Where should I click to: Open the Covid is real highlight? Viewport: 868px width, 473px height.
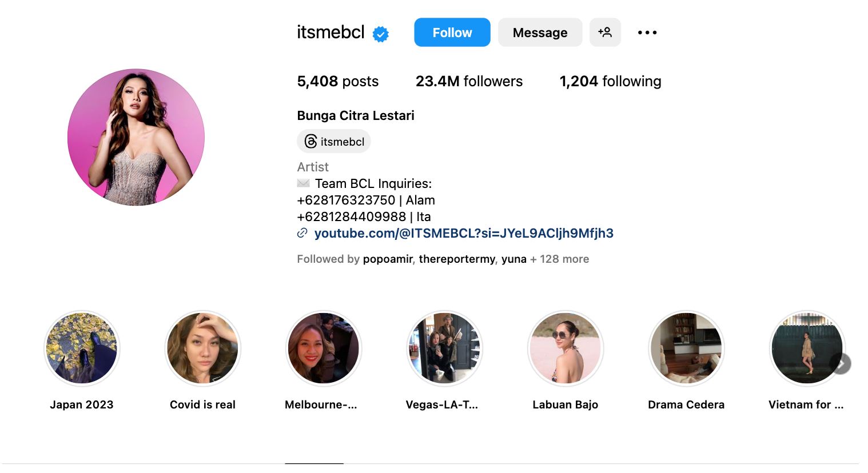pyautogui.click(x=203, y=348)
